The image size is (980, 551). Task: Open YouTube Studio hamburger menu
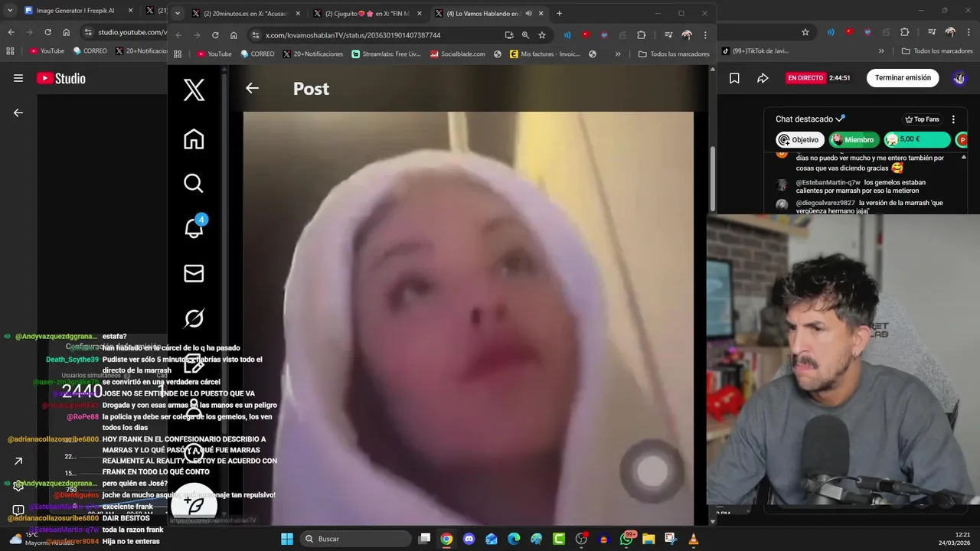[x=18, y=78]
